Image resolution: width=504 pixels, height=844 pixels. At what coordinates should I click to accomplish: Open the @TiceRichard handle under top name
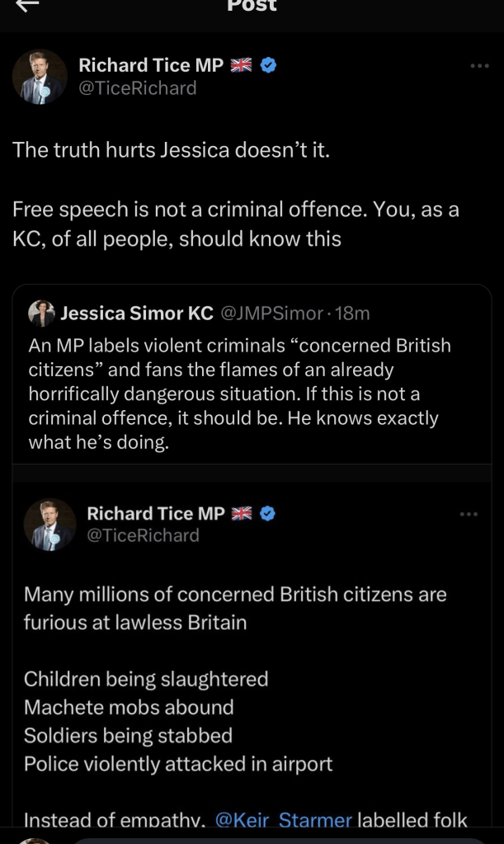[137, 88]
